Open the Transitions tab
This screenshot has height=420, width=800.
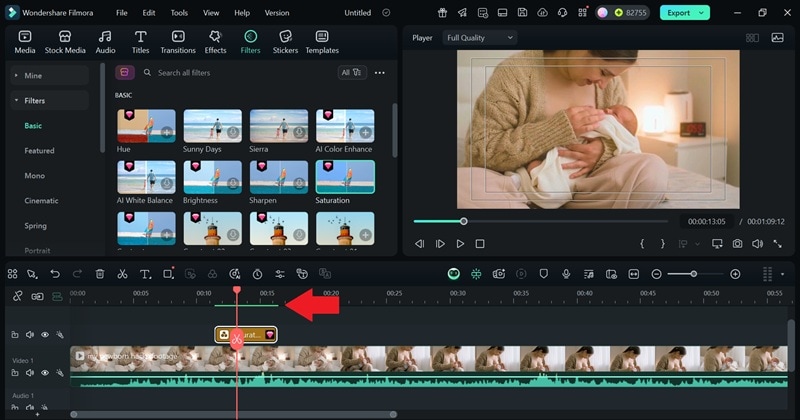[178, 42]
